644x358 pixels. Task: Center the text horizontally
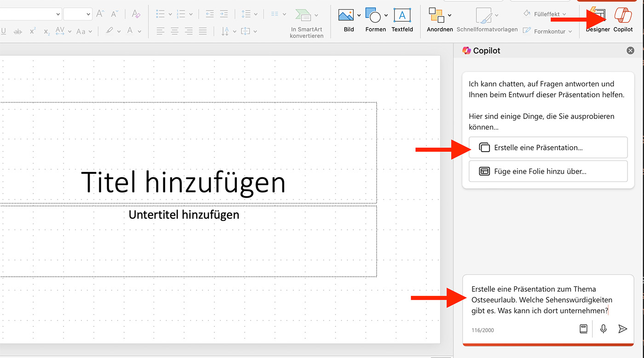coord(174,31)
